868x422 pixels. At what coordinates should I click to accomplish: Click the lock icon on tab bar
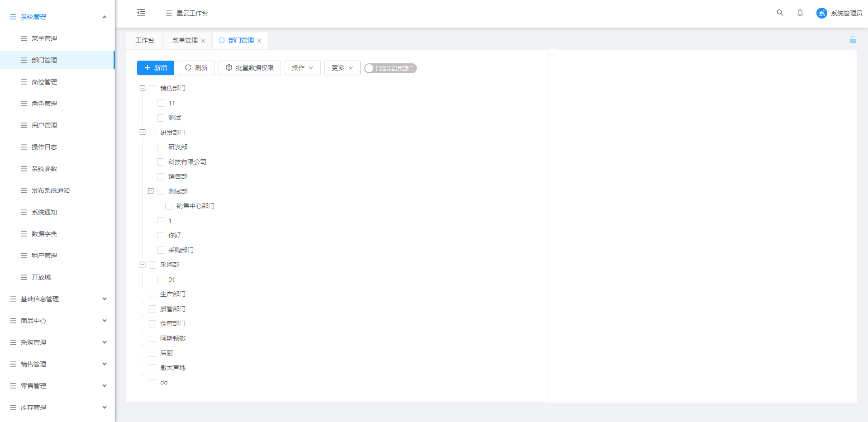point(853,40)
